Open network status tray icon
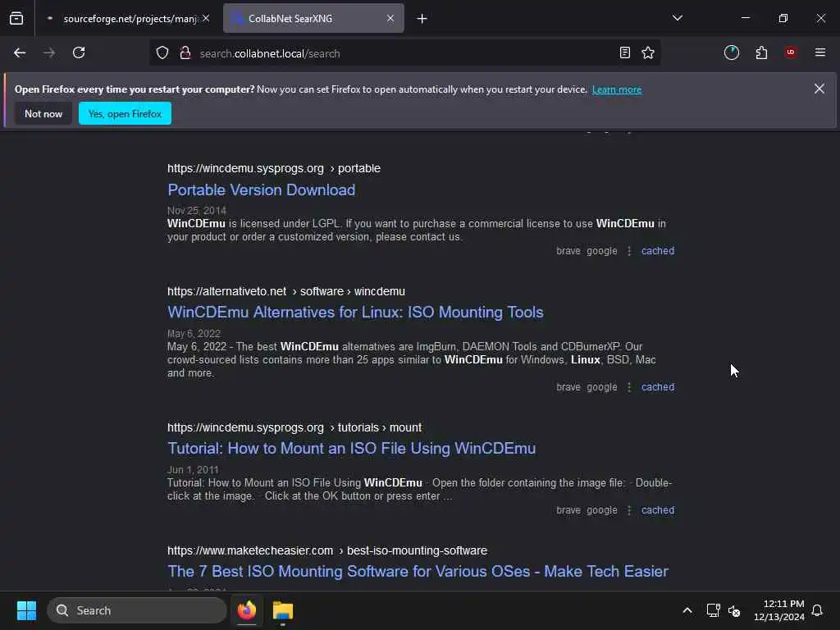The image size is (840, 630). click(713, 610)
